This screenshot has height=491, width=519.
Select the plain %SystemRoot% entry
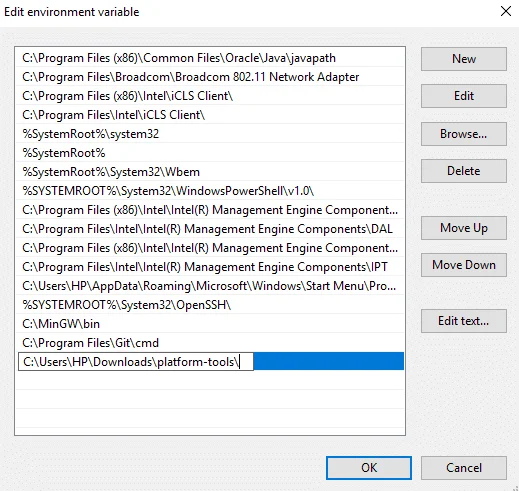pyautogui.click(x=210, y=153)
